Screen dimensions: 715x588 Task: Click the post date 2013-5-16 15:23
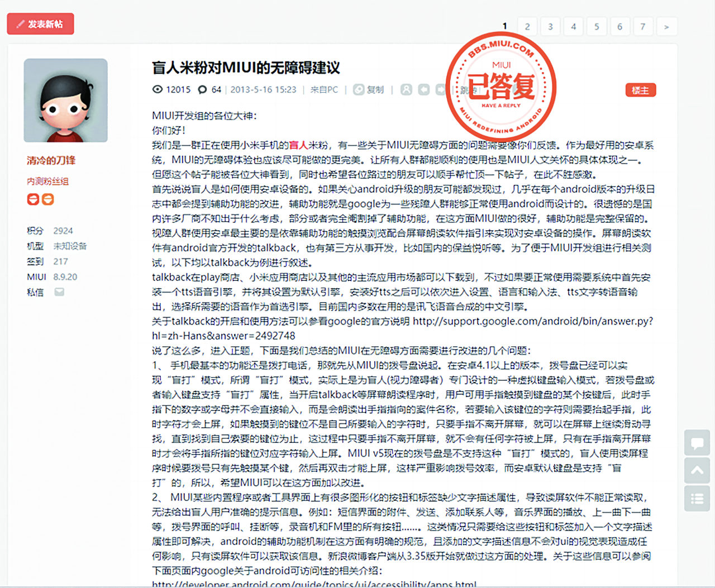tap(263, 89)
